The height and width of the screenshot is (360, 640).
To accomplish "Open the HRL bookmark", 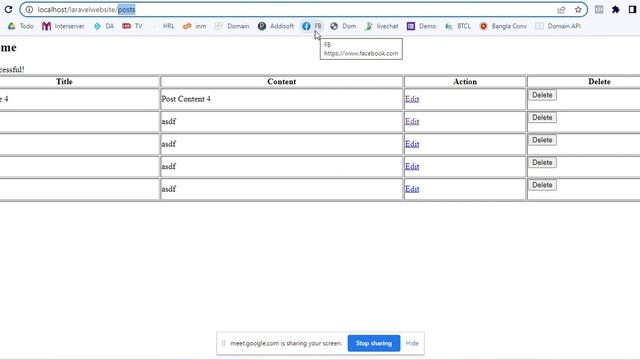I will [x=164, y=26].
